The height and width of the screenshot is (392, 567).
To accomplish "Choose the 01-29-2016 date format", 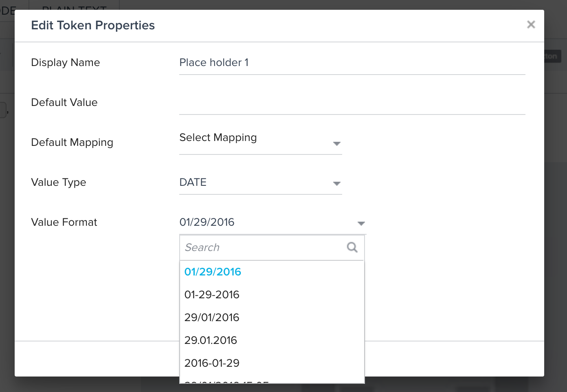I will pyautogui.click(x=272, y=295).
